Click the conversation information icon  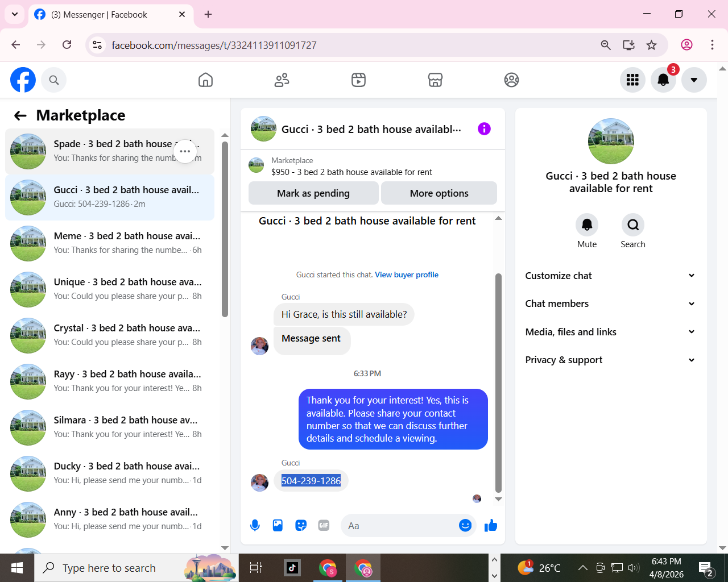tap(484, 129)
